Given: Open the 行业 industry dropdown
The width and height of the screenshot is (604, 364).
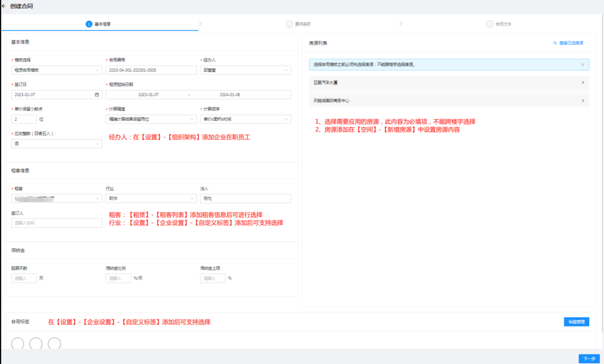Looking at the screenshot, I should click(x=151, y=199).
